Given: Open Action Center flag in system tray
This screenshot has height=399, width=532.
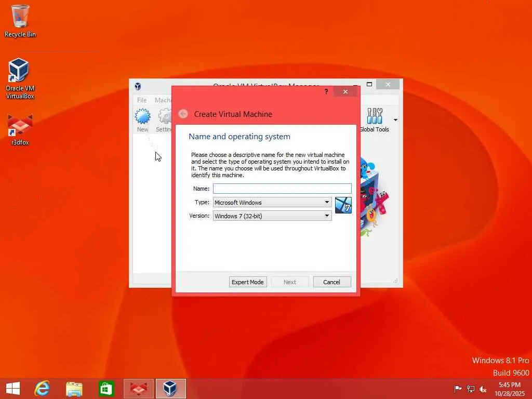Looking at the screenshot, I should 458,389.
